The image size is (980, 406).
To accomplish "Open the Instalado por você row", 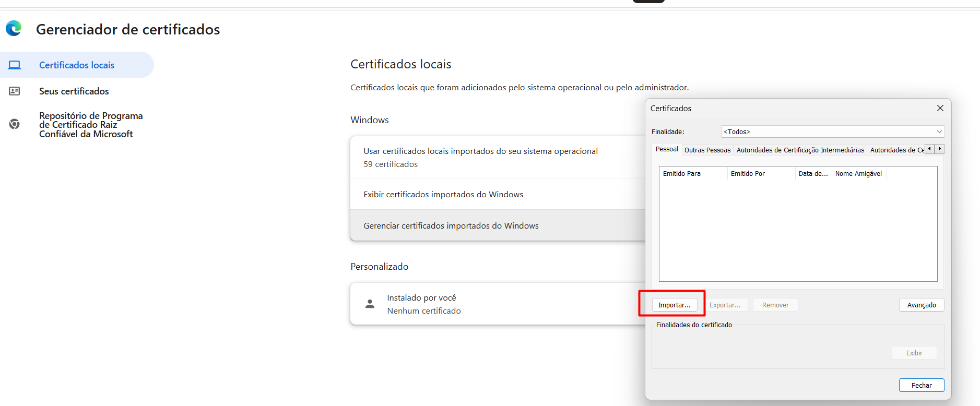I will coord(498,304).
